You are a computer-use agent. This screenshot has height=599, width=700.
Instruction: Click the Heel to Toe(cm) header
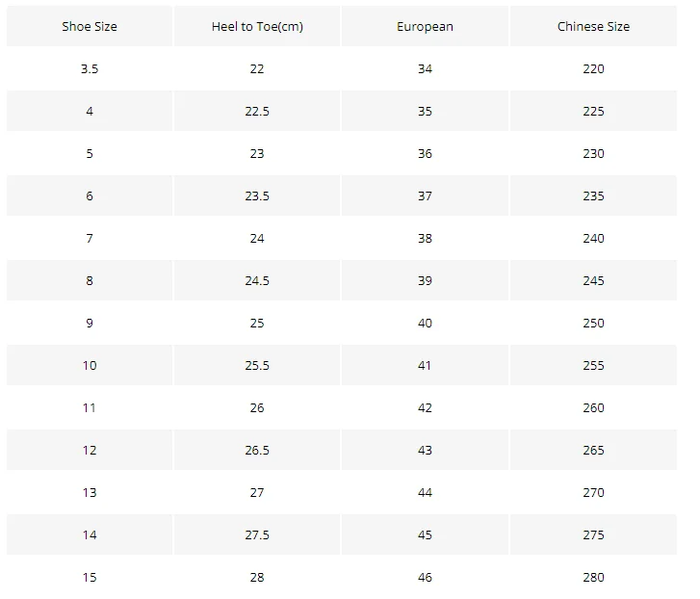click(x=257, y=26)
